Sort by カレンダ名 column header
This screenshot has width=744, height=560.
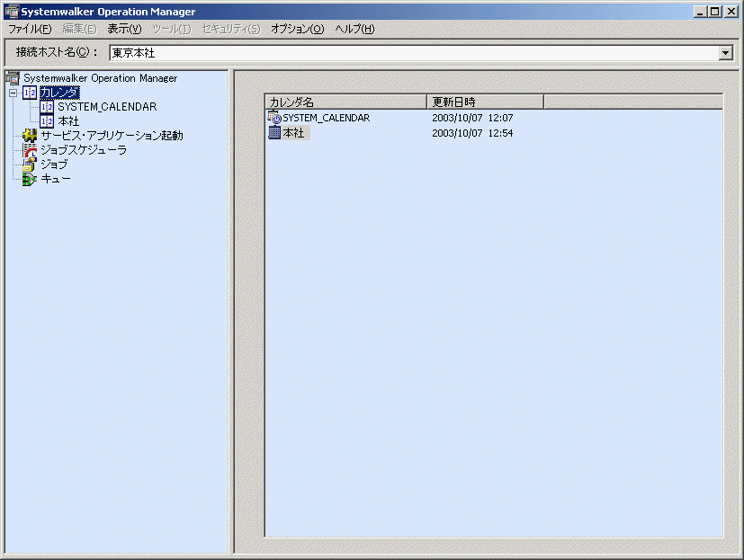coord(345,102)
